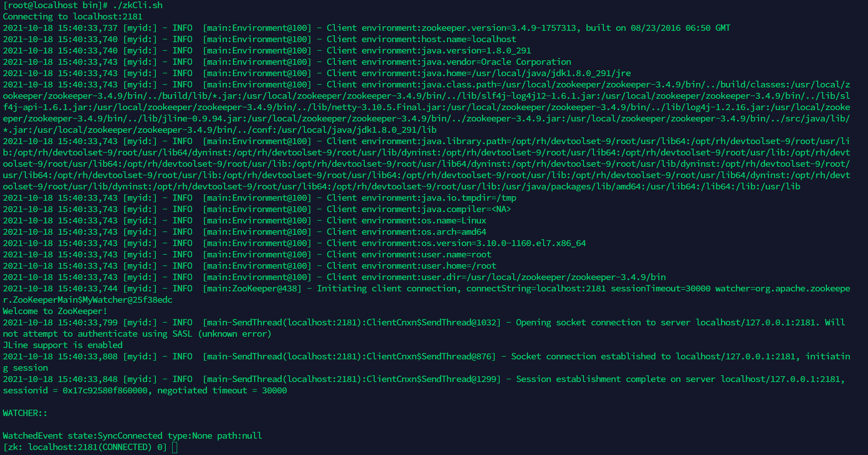Viewport: 868px width, 455px height.
Task: Click "user.dir=/usr/local/zookeeper/zookeeper-3.4.9/bin" value
Action: click(544, 277)
